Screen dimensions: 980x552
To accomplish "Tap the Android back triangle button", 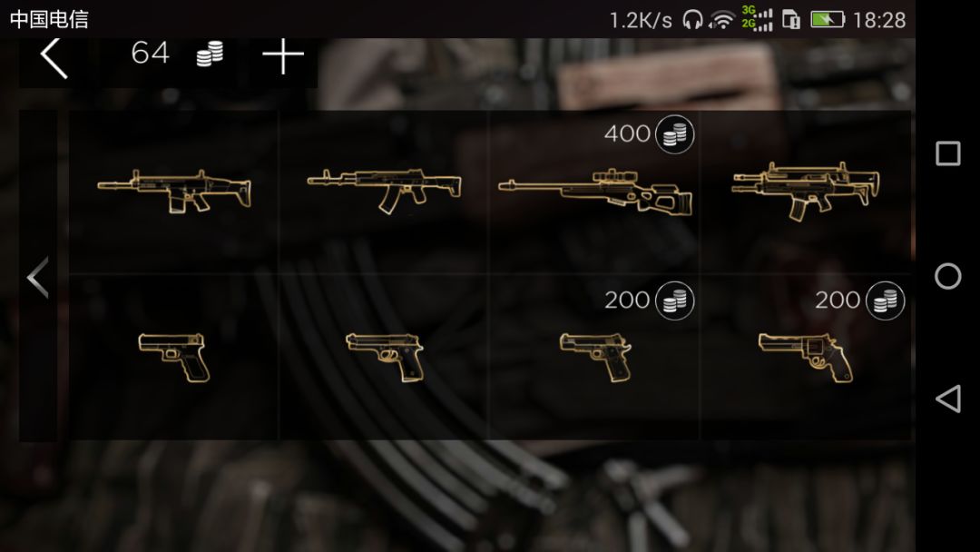I will pos(948,399).
